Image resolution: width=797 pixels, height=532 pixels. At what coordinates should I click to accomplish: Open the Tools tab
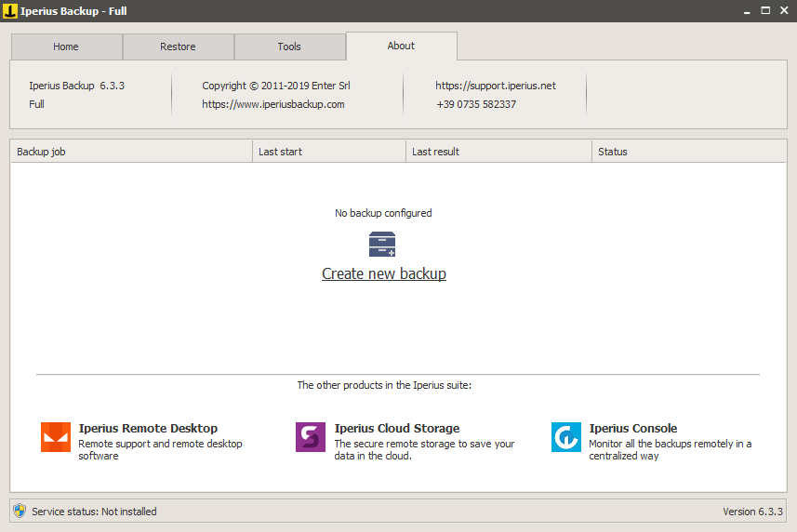tap(290, 47)
